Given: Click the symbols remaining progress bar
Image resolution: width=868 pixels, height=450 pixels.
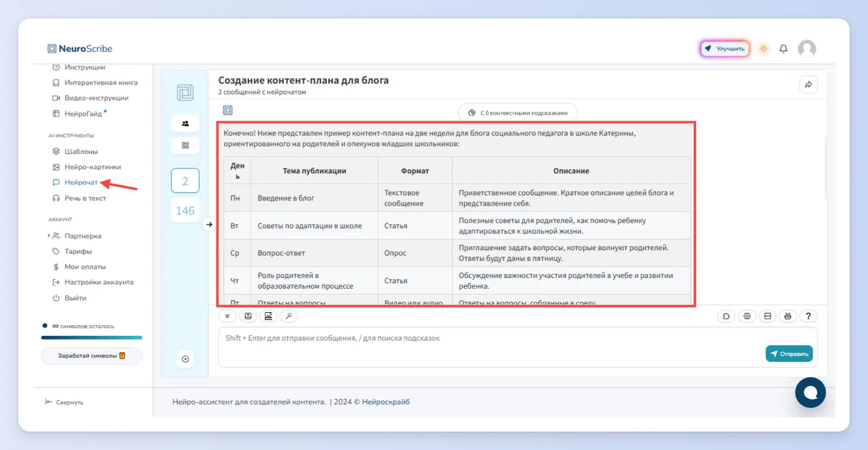Looking at the screenshot, I should tap(92, 338).
